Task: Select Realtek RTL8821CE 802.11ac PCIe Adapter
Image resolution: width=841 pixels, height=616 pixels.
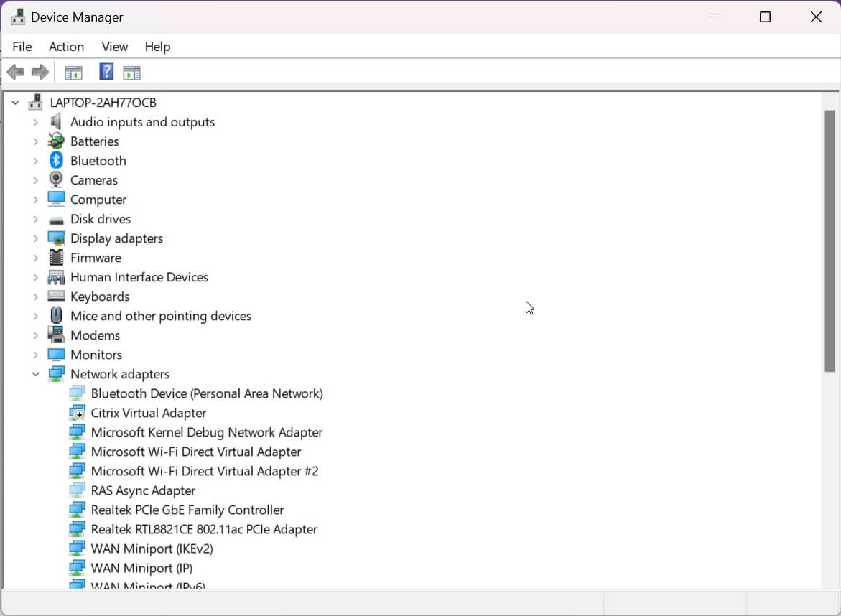Action: click(x=204, y=528)
